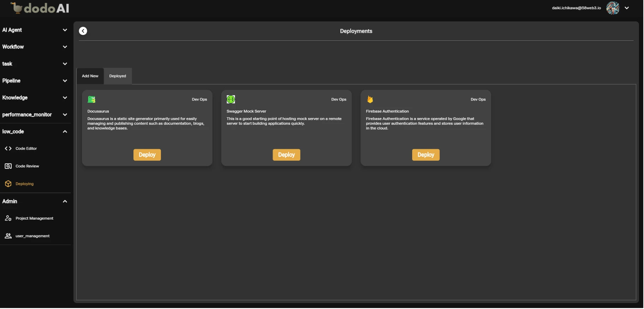Click the performance_monitor menu label
Screen dimensions: 644x309
coord(27,115)
